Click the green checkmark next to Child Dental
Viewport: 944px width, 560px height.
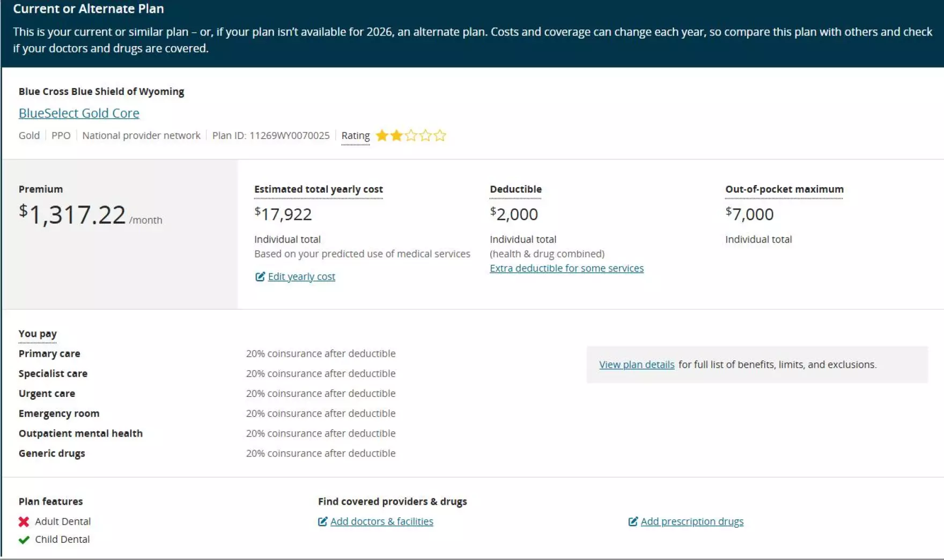point(24,540)
